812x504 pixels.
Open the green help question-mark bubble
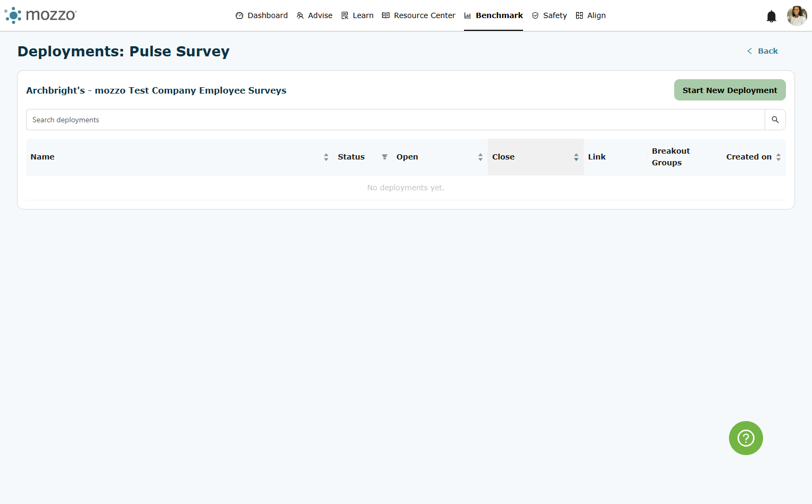(745, 438)
